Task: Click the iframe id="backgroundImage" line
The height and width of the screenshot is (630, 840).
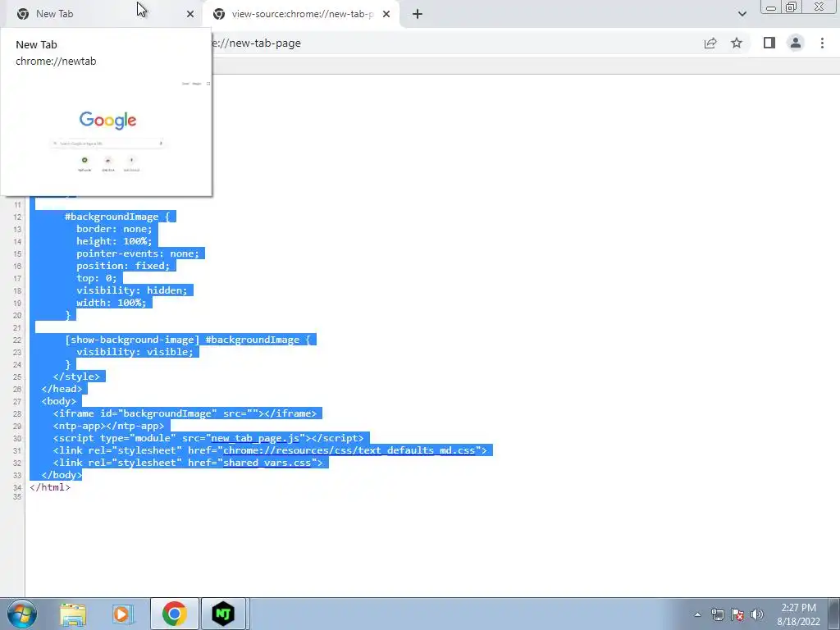Action: (x=185, y=413)
